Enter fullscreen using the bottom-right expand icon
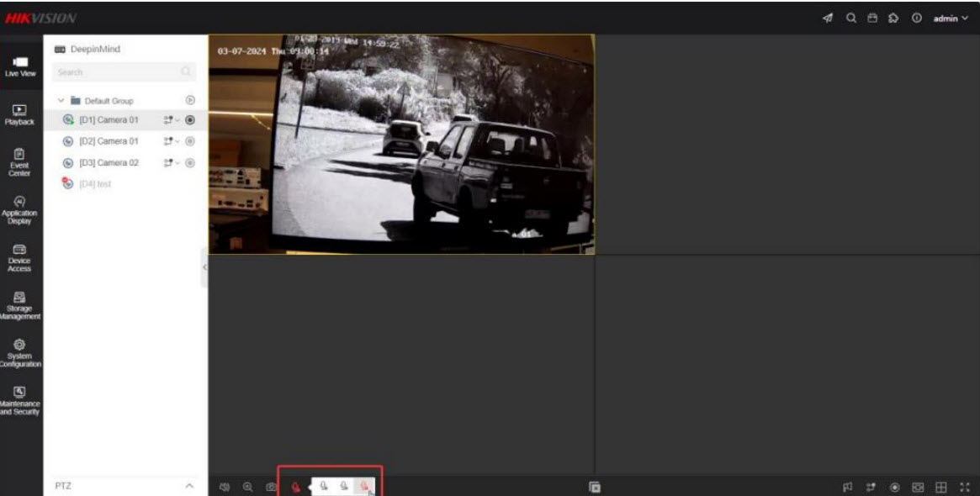The width and height of the screenshot is (980, 496). (x=965, y=487)
